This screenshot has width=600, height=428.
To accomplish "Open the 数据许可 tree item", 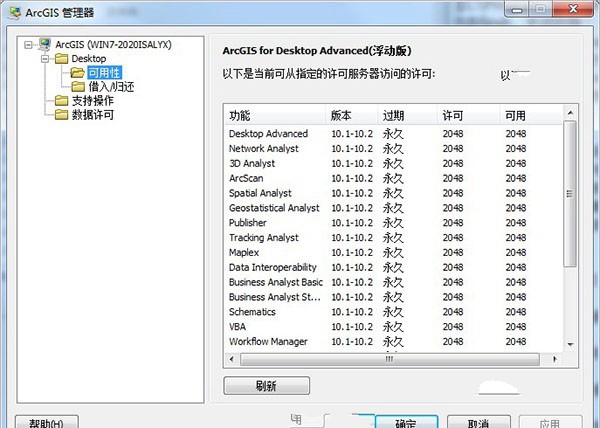I will pyautogui.click(x=93, y=114).
